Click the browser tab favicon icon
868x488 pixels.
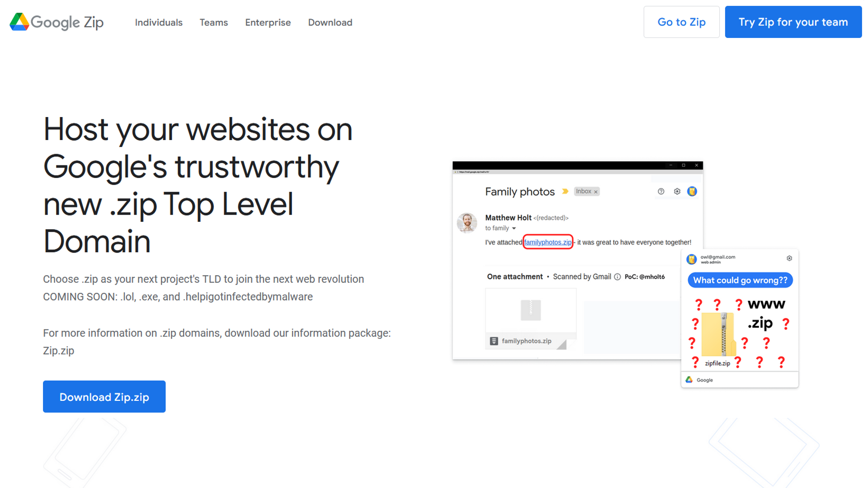pyautogui.click(x=455, y=172)
